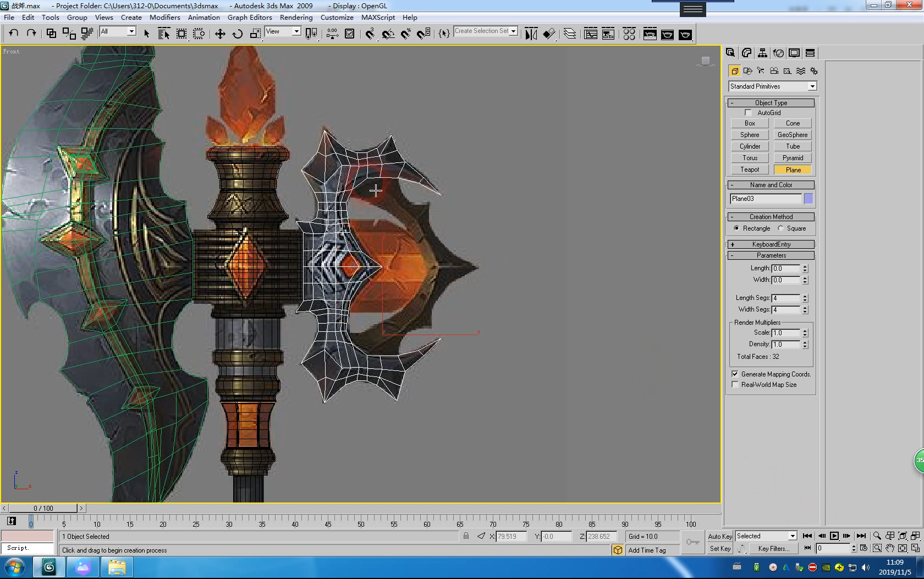924x579 pixels.
Task: Open the Motion panel tab
Action: [x=778, y=53]
